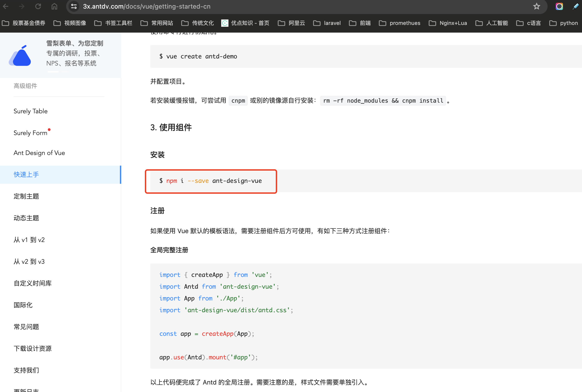
Task: Open 人工智能 bookmark folder
Action: click(x=492, y=23)
